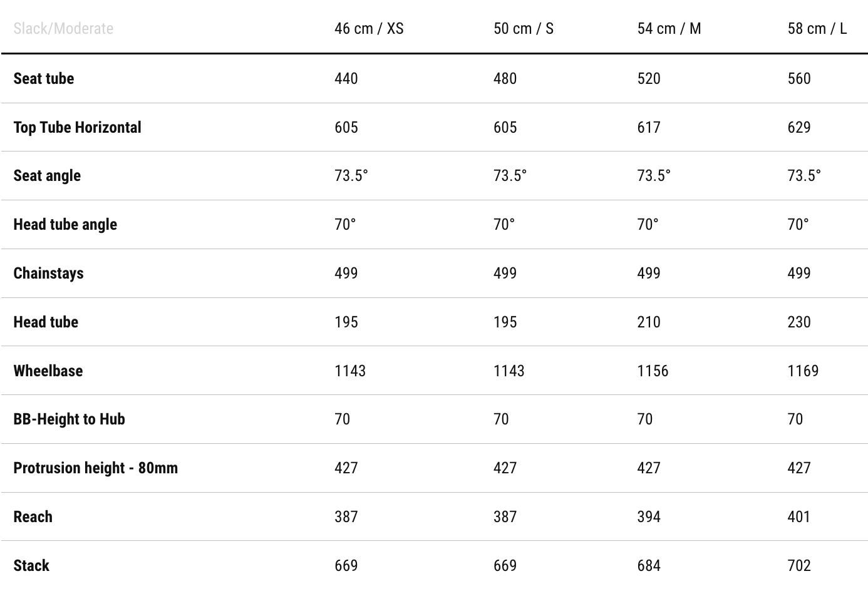The width and height of the screenshot is (868, 596).
Task: Click the Stack row label
Action: pyautogui.click(x=31, y=566)
